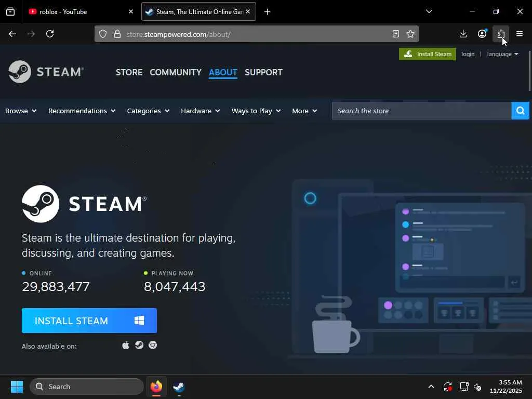Go back to the previous page
This screenshot has width=532, height=399.
click(x=12, y=34)
